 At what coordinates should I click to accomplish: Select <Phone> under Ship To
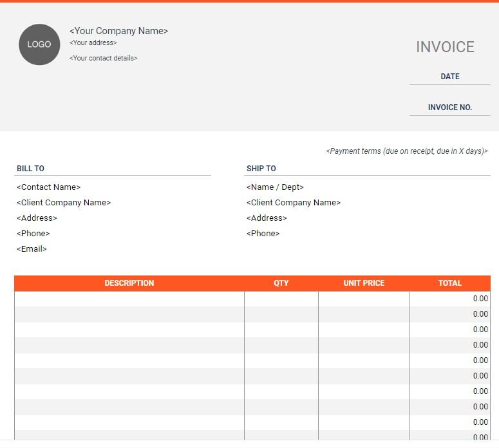pos(263,234)
